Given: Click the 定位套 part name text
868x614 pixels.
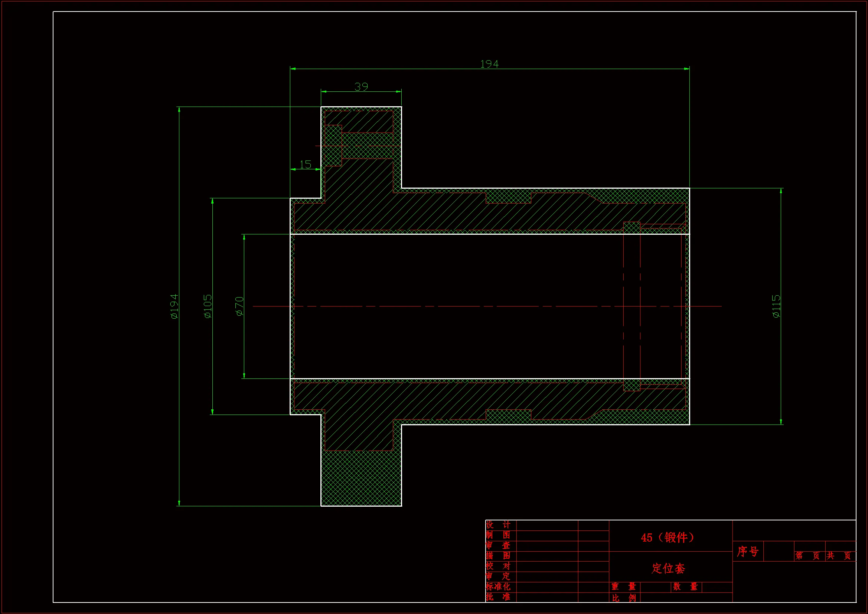Looking at the screenshot, I should (668, 568).
